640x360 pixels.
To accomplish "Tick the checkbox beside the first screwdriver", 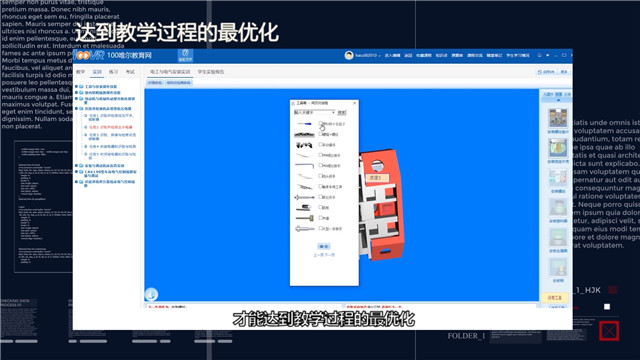I will pos(320,123).
